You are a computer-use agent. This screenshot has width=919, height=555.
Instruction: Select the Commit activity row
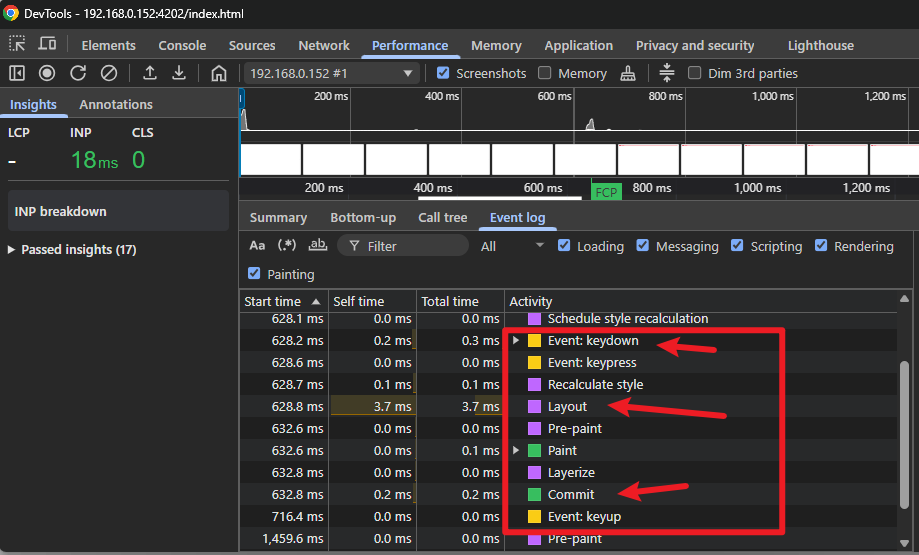[x=568, y=495]
